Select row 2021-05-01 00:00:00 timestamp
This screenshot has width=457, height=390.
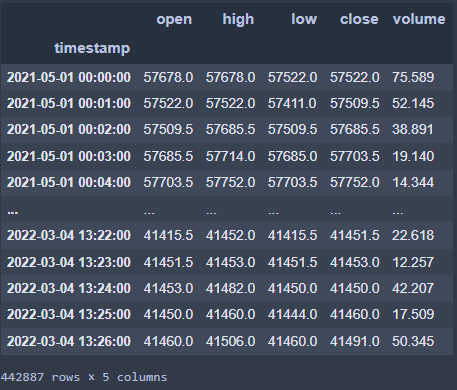click(x=69, y=77)
